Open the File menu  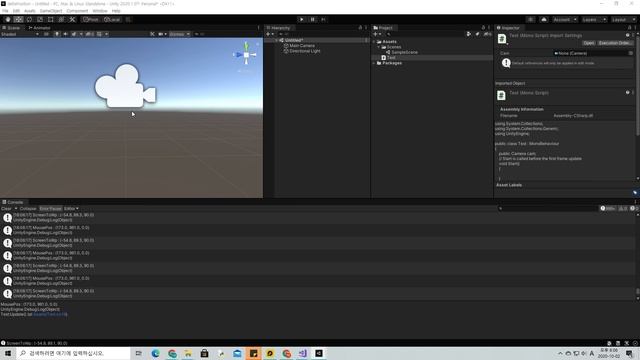click(5, 11)
